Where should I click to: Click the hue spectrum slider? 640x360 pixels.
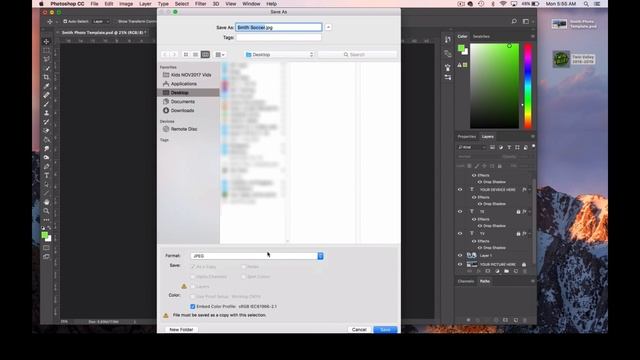point(528,86)
